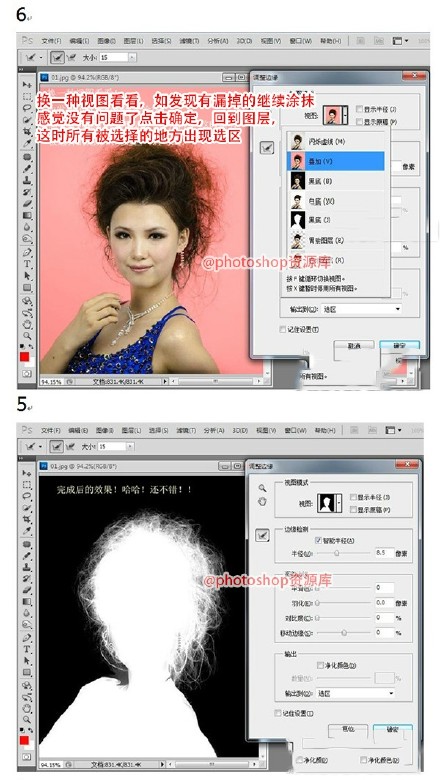Open the silhouette mask view dropdown arrow

(x=339, y=503)
